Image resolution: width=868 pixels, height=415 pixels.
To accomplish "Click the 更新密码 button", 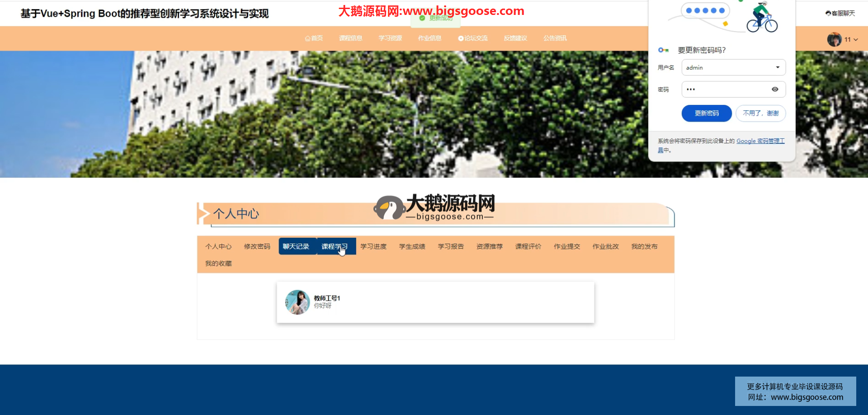I will (706, 113).
